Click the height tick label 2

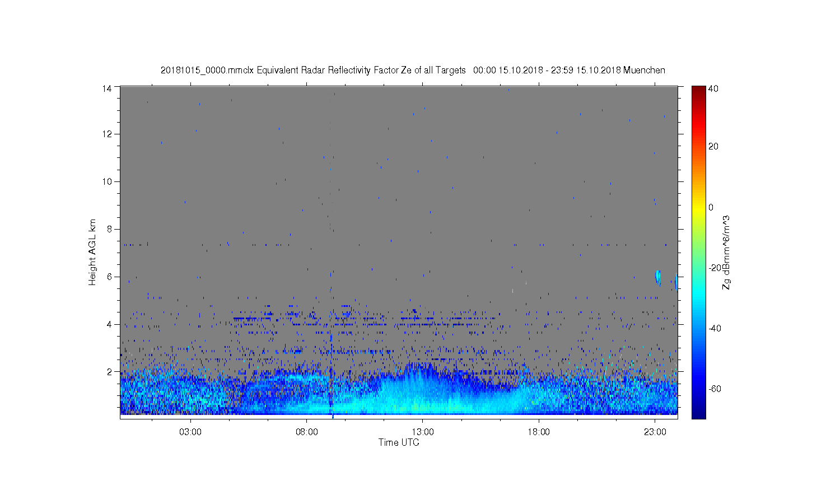click(110, 371)
